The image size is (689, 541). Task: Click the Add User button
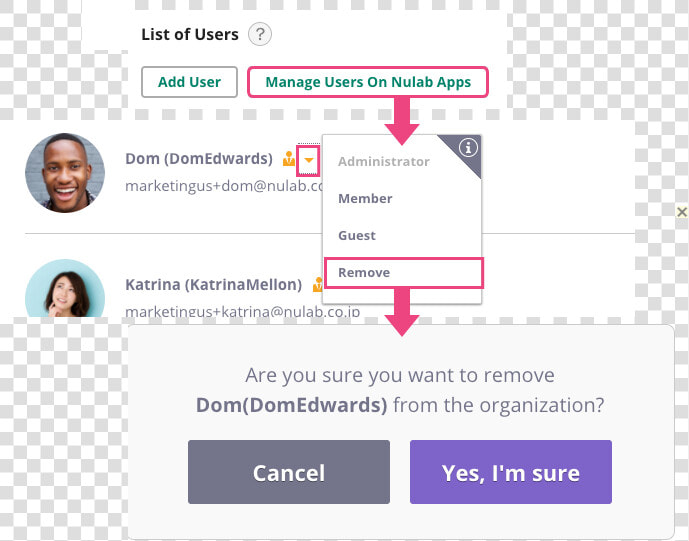tap(189, 82)
